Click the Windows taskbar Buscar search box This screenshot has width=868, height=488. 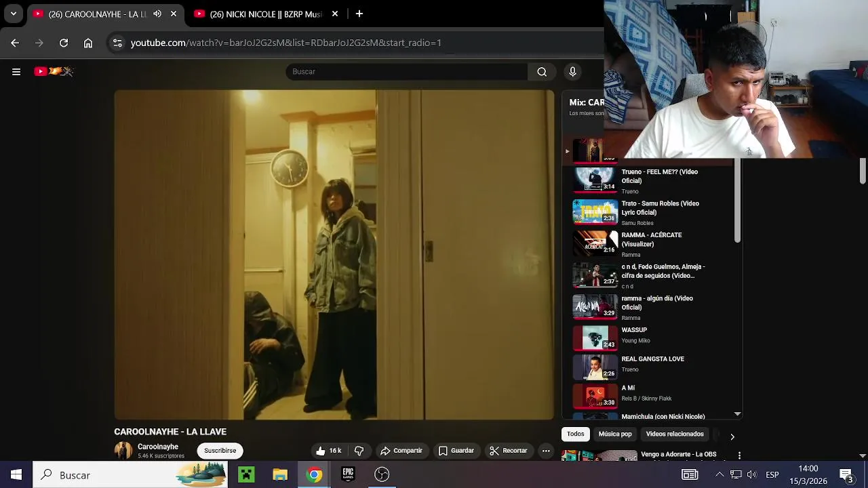coord(131,474)
